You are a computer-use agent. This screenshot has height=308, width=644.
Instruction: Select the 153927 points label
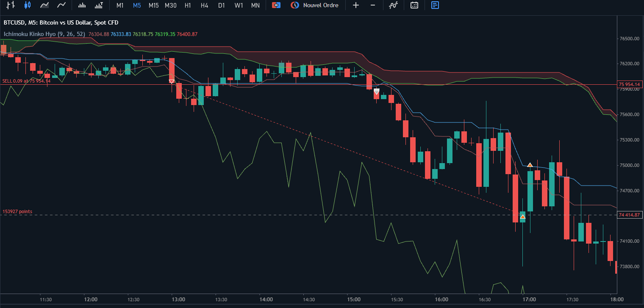tap(17, 211)
